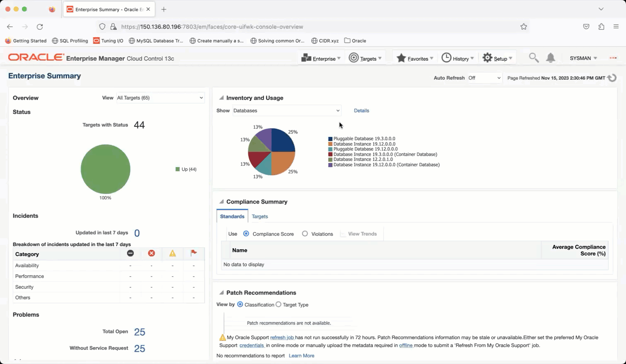This screenshot has width=626, height=364.
Task: Open the Enterprise menu
Action: (321, 58)
